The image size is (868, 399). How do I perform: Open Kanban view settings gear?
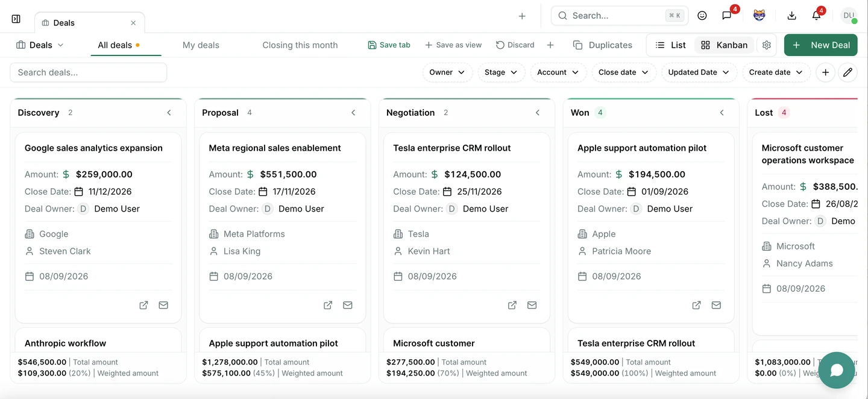pos(767,45)
